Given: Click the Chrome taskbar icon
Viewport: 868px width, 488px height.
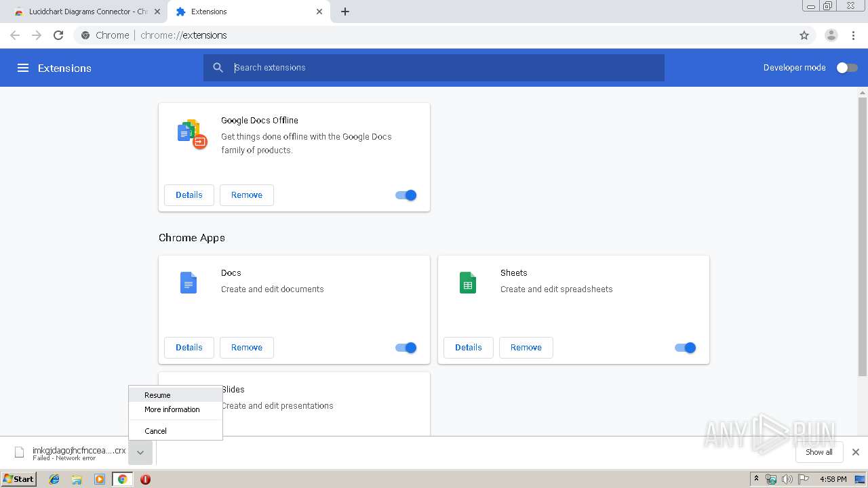Looking at the screenshot, I should (x=122, y=479).
